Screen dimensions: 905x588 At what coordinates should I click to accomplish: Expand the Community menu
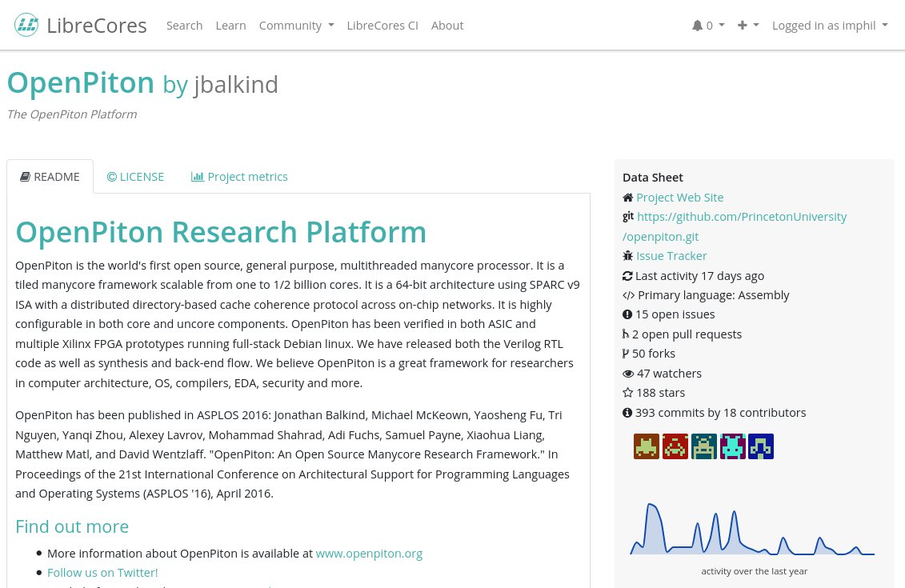coord(296,26)
